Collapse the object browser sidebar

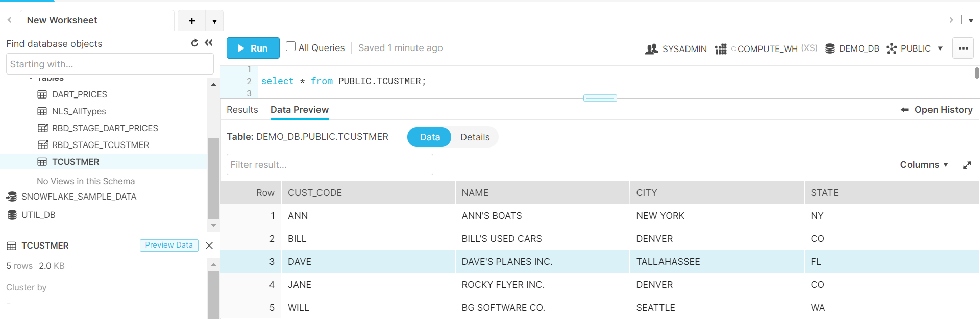tap(209, 43)
